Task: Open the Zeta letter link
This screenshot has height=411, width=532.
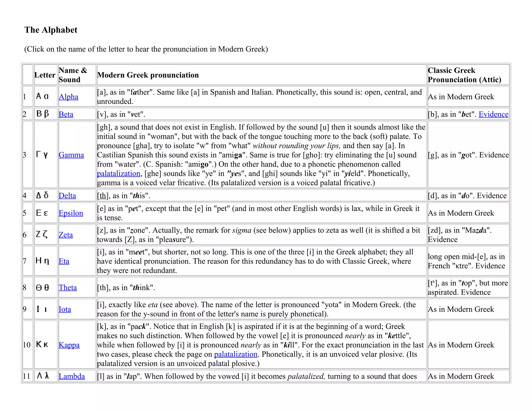Action: click(x=66, y=235)
